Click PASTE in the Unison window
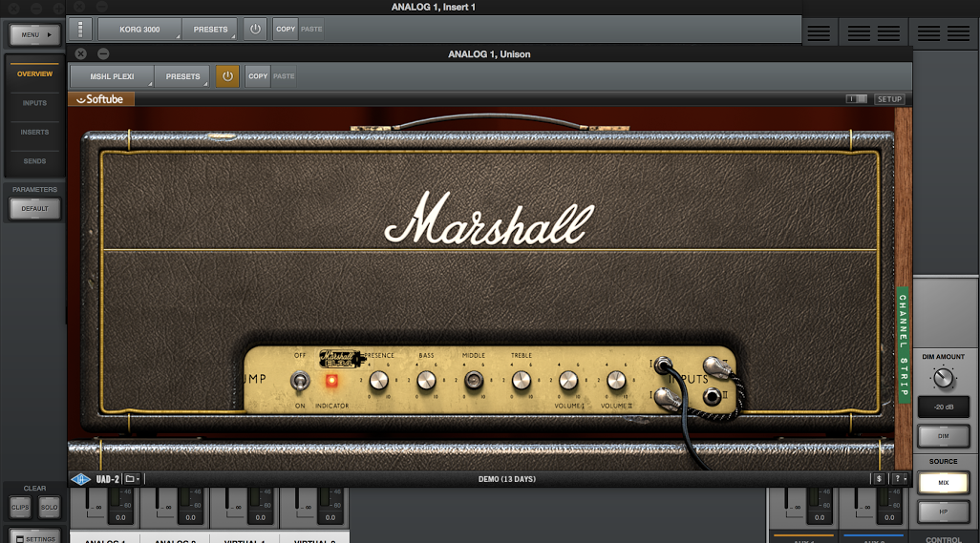 (284, 76)
